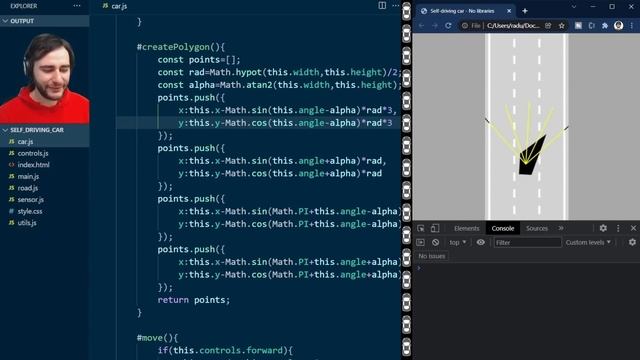Split the editor to the right
Viewport: 640px width, 360px height.
382,5
